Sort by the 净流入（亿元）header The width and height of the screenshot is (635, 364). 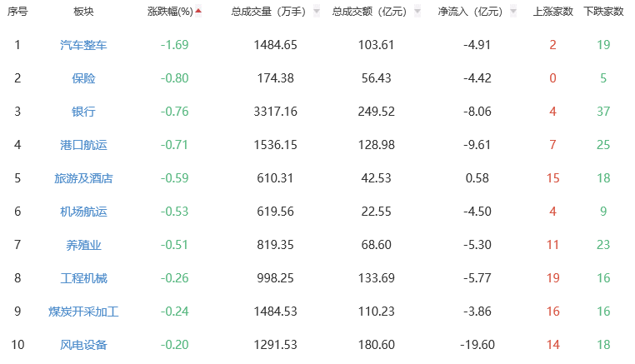pos(470,12)
